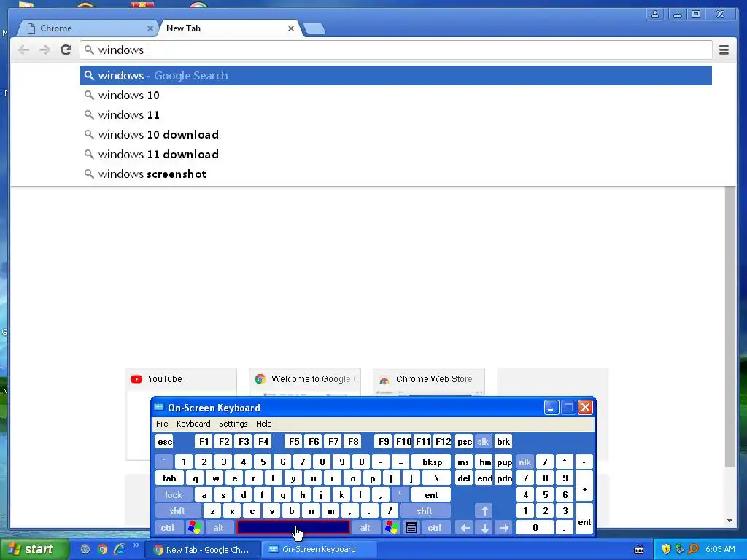Toggle the left ctrl key
Viewport: 747px width, 560px height.
tap(168, 528)
